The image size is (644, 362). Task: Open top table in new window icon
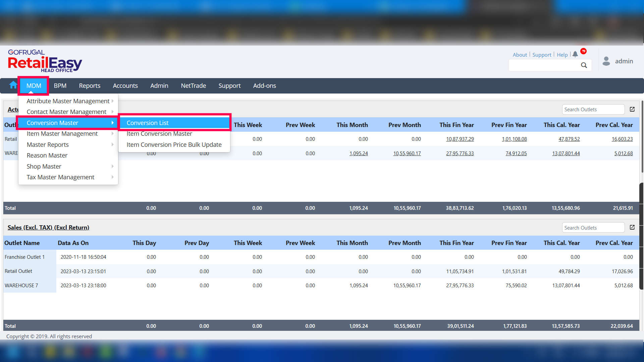pos(632,109)
